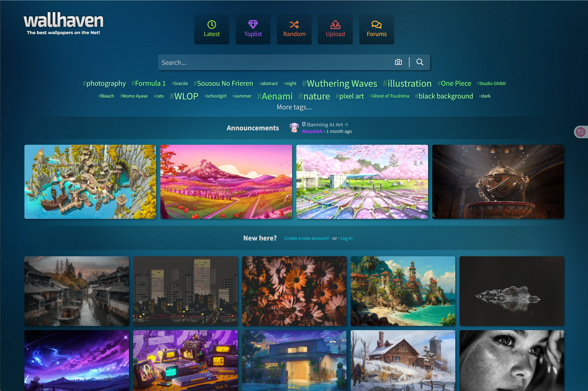Screen dimensions: 588x391
Task: Click the Random shuffle icon
Action: (294, 24)
